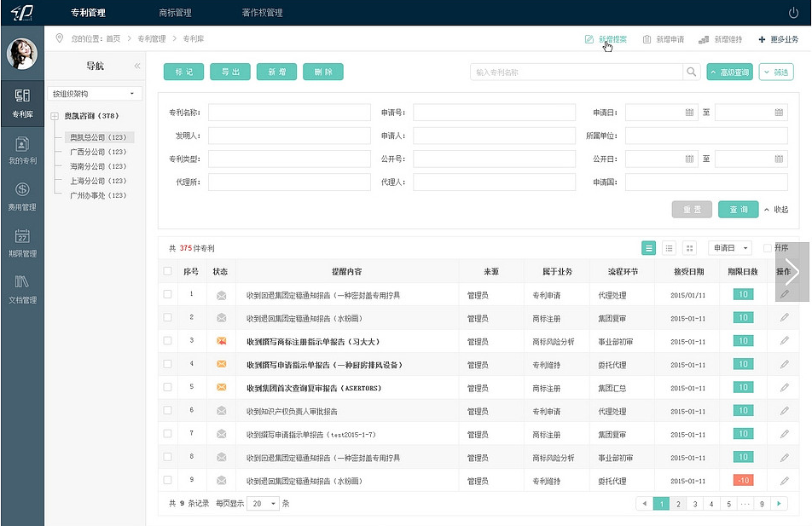Open 我的专利 in the left sidebar

coord(22,149)
